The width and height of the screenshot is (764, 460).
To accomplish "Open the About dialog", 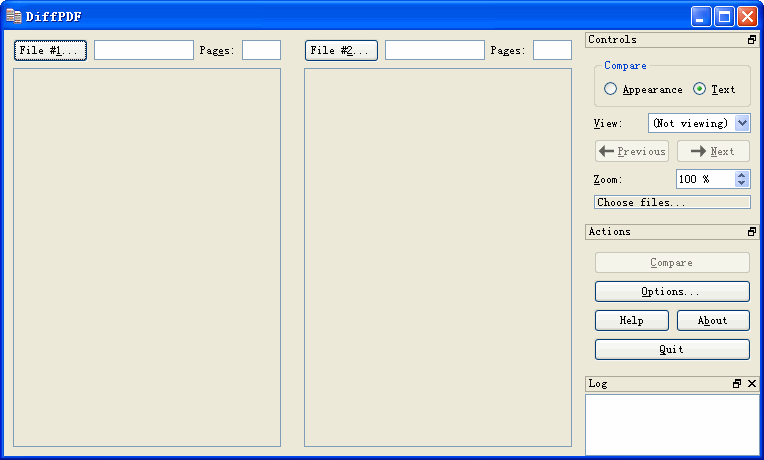I will pyautogui.click(x=713, y=320).
